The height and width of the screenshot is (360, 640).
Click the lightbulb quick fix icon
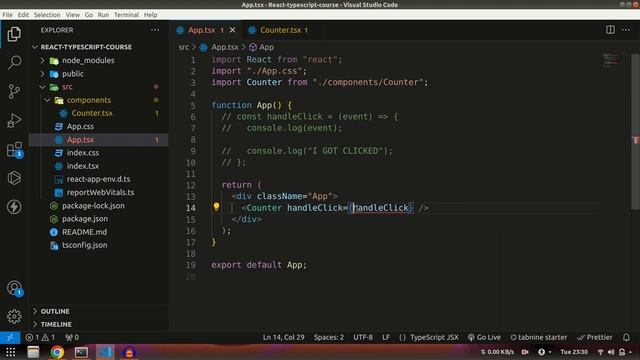(x=216, y=207)
